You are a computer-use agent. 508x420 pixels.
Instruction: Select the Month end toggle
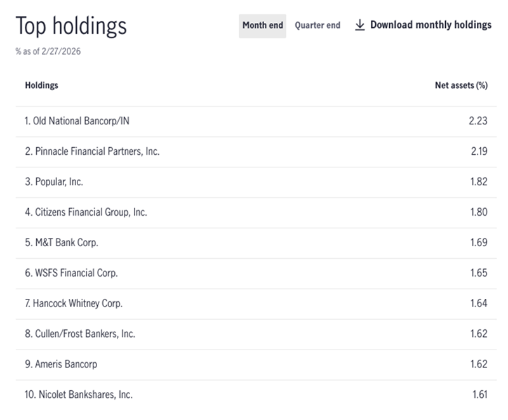pos(262,25)
